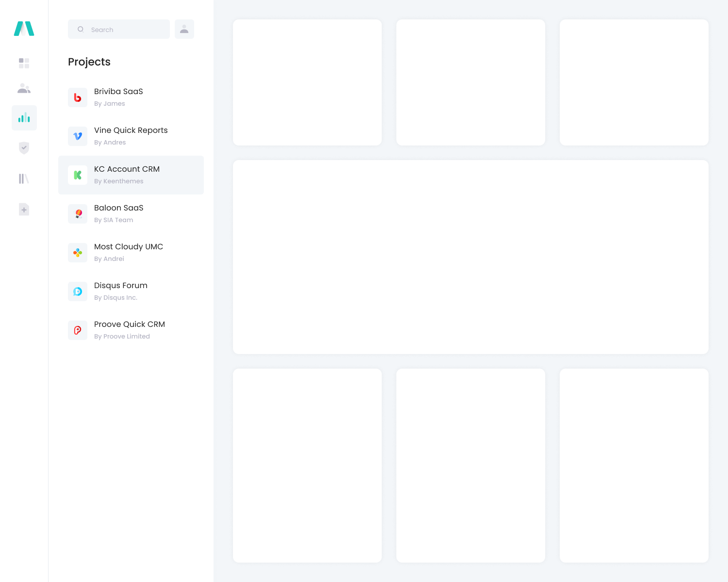Click the large empty center card
Screen dimensions: 728x582
click(x=470, y=257)
